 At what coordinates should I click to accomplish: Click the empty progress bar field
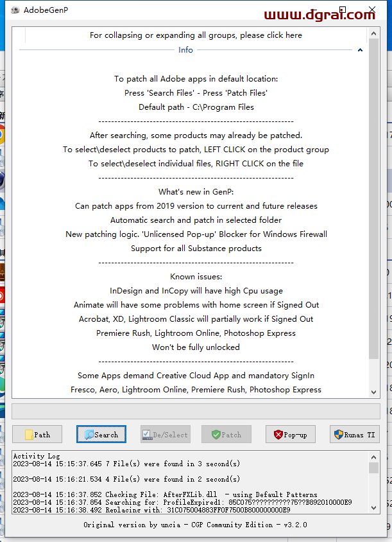(196, 411)
